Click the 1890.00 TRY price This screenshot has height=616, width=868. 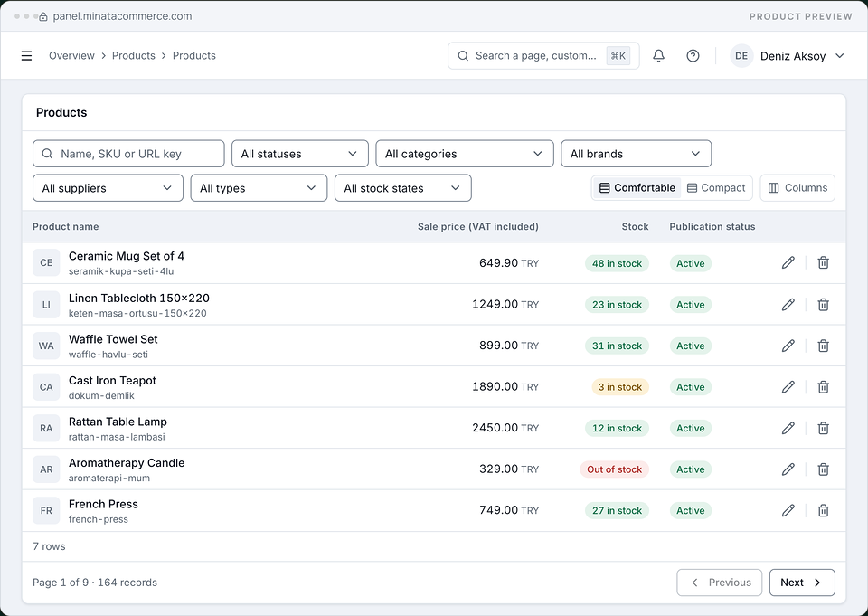[x=505, y=386]
